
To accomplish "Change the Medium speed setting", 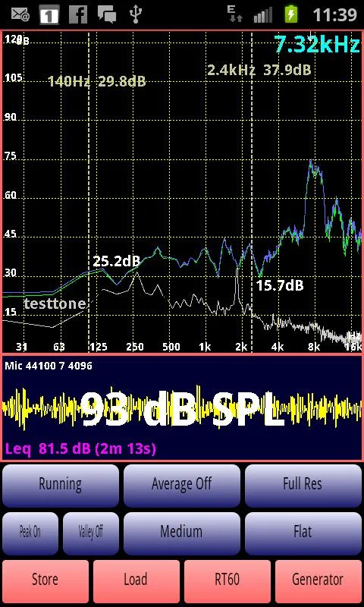I will click(182, 534).
